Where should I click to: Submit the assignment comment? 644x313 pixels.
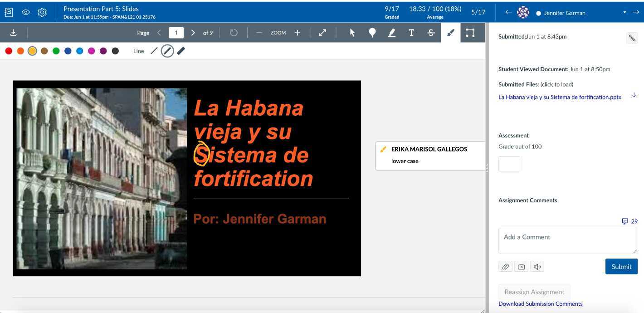click(621, 267)
